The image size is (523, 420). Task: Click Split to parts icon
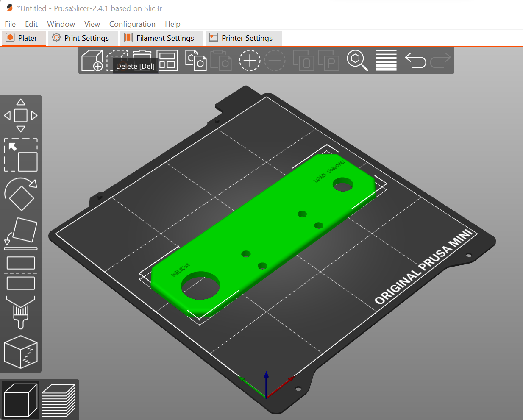(x=328, y=60)
